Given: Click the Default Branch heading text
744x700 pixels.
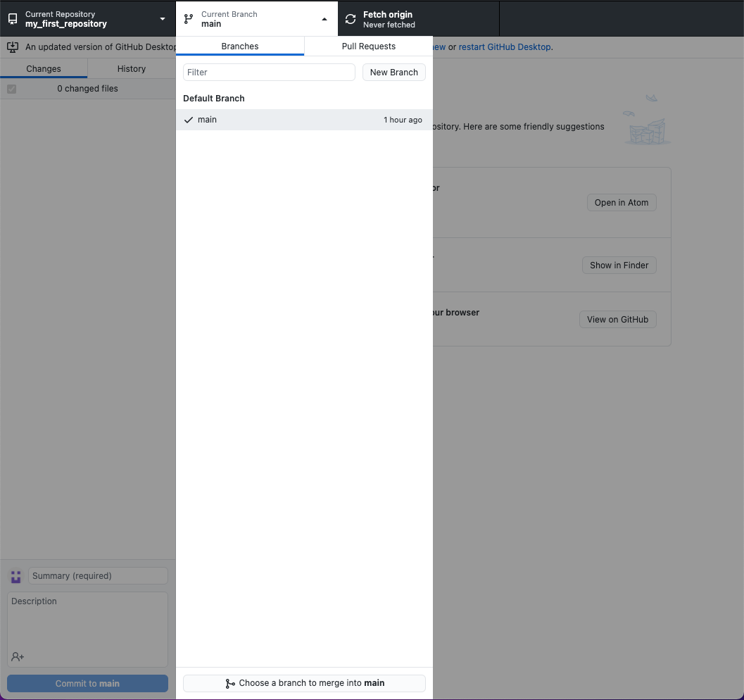Looking at the screenshot, I should pyautogui.click(x=214, y=98).
